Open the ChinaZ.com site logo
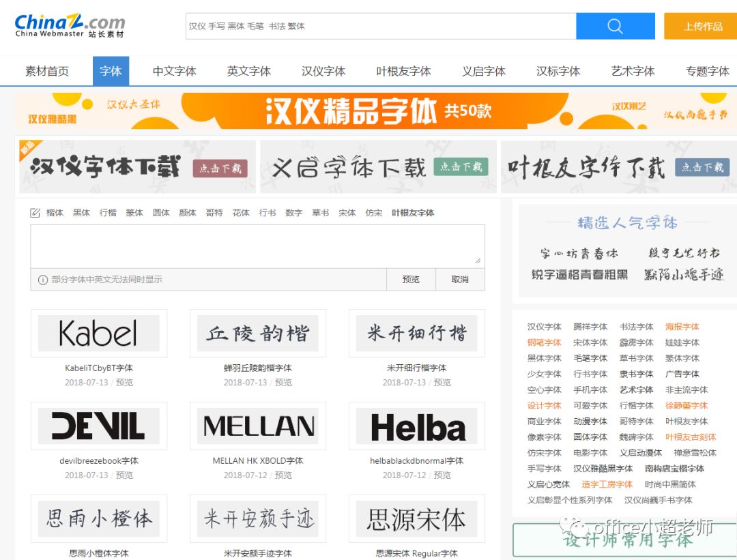The height and width of the screenshot is (560, 737). coord(70,26)
